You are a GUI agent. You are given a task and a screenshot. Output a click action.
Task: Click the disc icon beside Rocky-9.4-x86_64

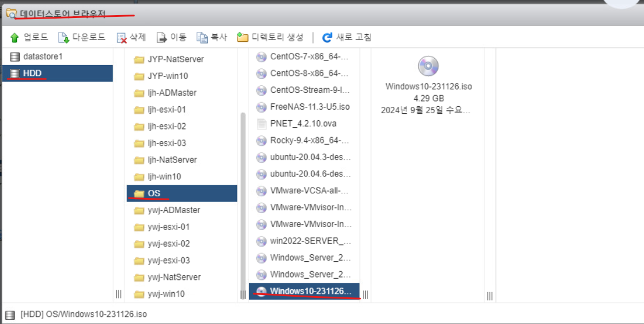(x=261, y=141)
